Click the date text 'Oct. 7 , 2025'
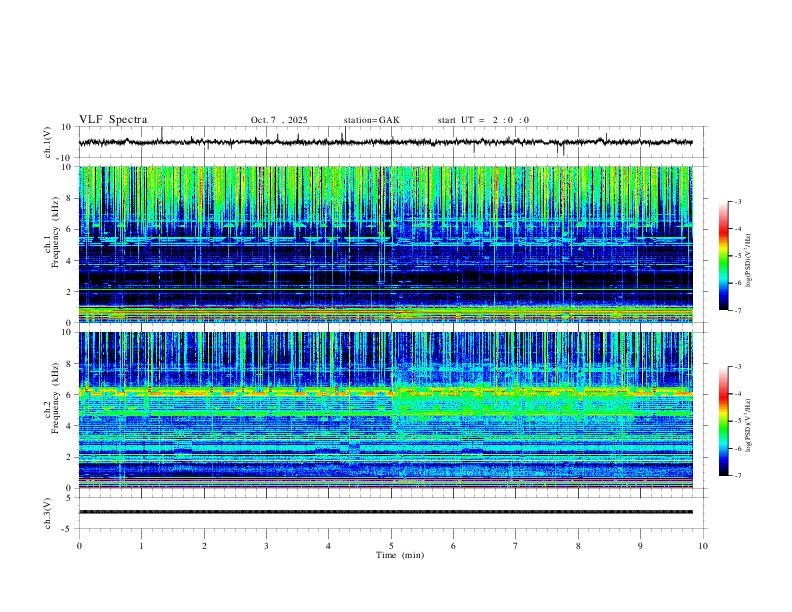Image resolution: width=792 pixels, height=612 pixels. [279, 120]
